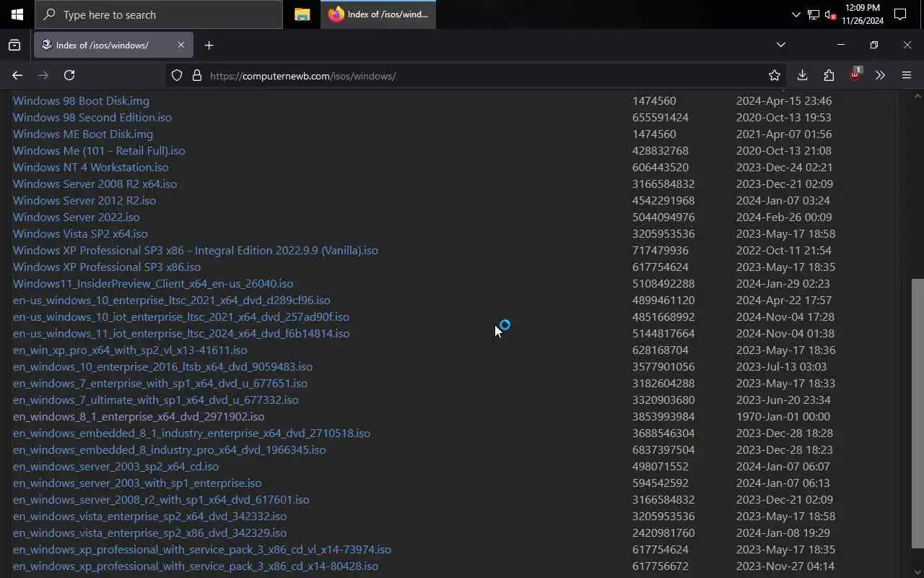This screenshot has width=924, height=578.
Task: Open Firefox View button
Action: [x=14, y=45]
